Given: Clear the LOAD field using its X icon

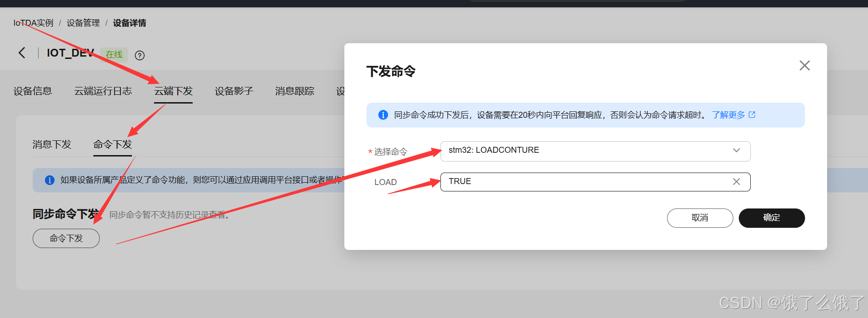Looking at the screenshot, I should (736, 182).
